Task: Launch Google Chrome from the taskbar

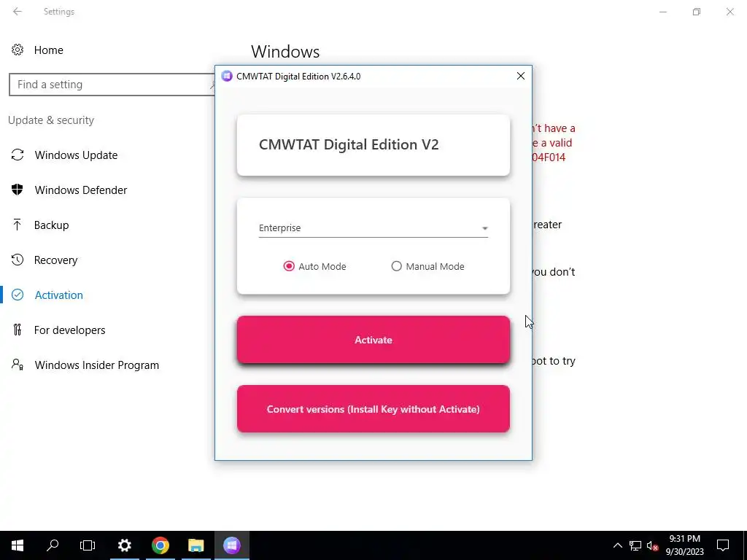Action: (x=160, y=545)
